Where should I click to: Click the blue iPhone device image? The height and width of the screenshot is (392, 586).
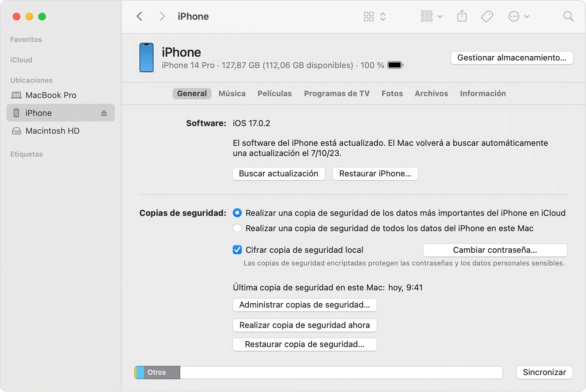tap(146, 57)
